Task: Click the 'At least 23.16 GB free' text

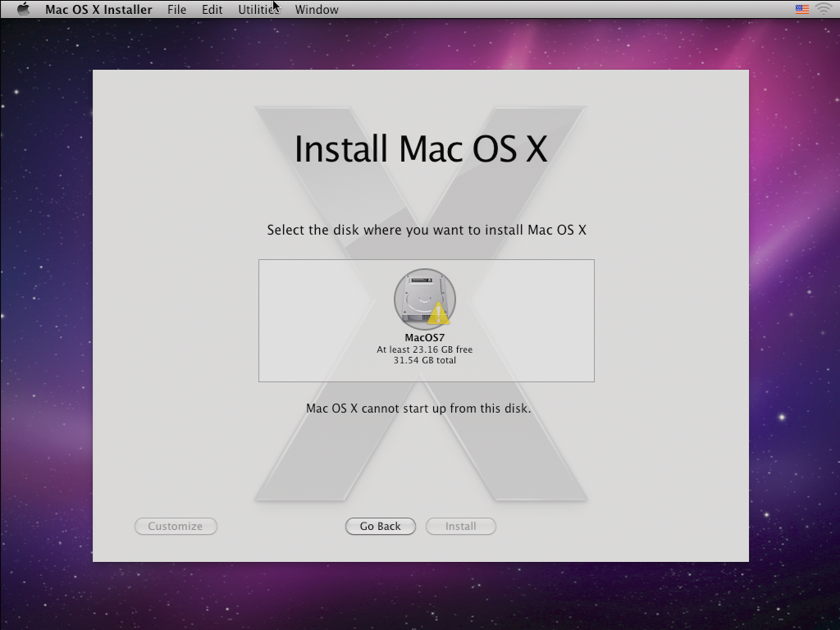Action: [x=425, y=349]
